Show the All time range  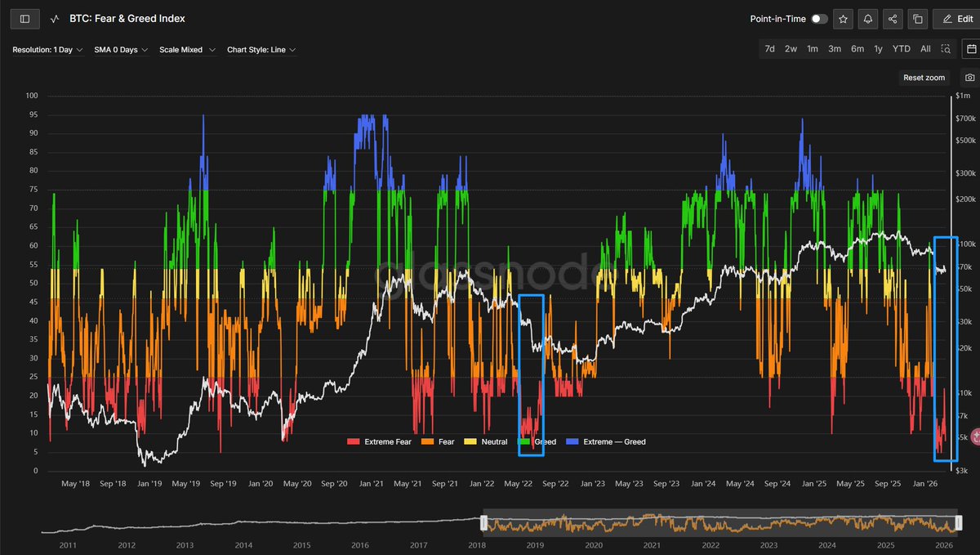click(925, 49)
